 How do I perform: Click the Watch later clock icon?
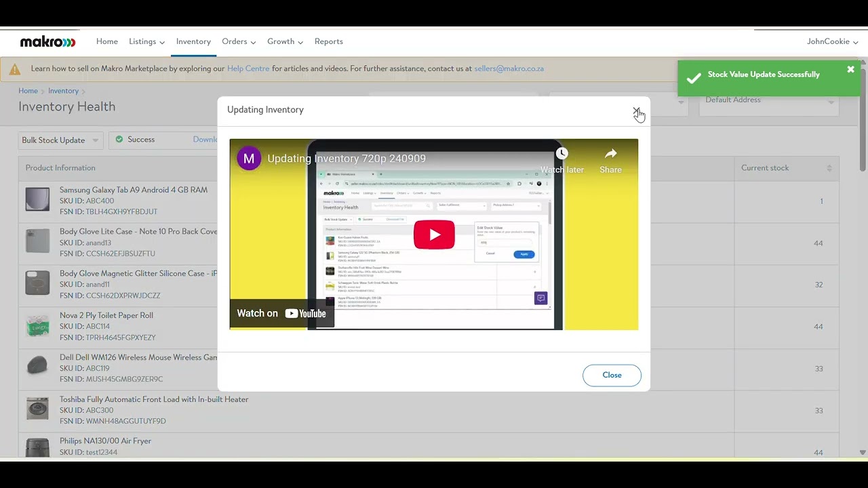click(561, 153)
